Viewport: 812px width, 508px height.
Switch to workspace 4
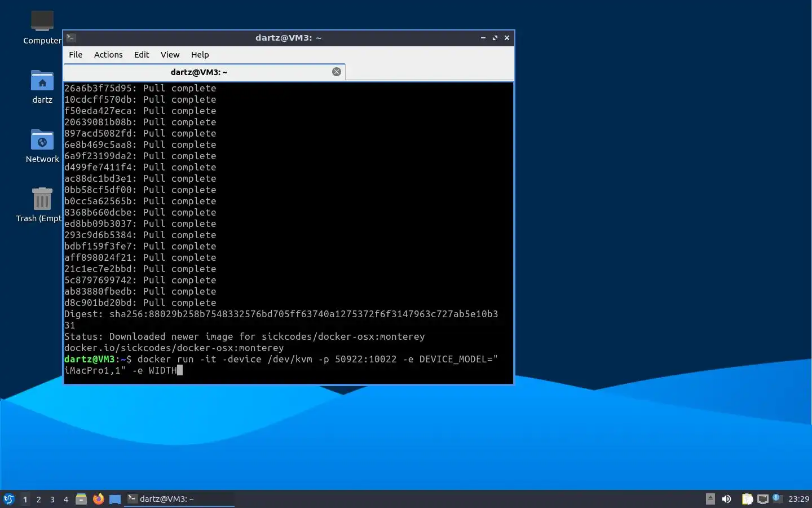[x=65, y=499]
